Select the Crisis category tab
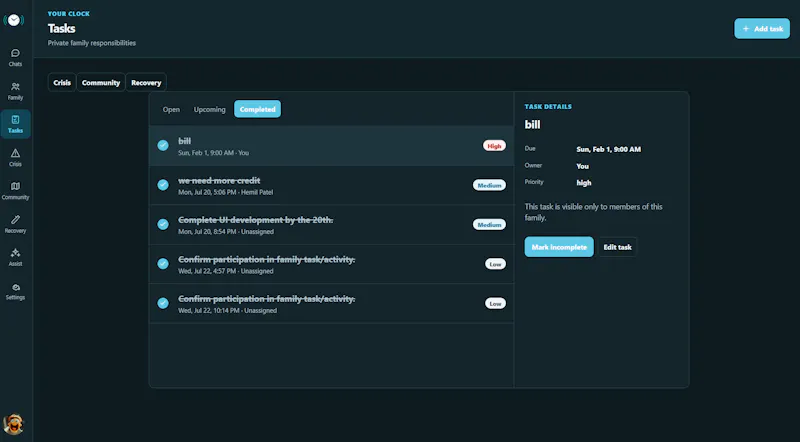Image resolution: width=800 pixels, height=442 pixels. pyautogui.click(x=62, y=83)
